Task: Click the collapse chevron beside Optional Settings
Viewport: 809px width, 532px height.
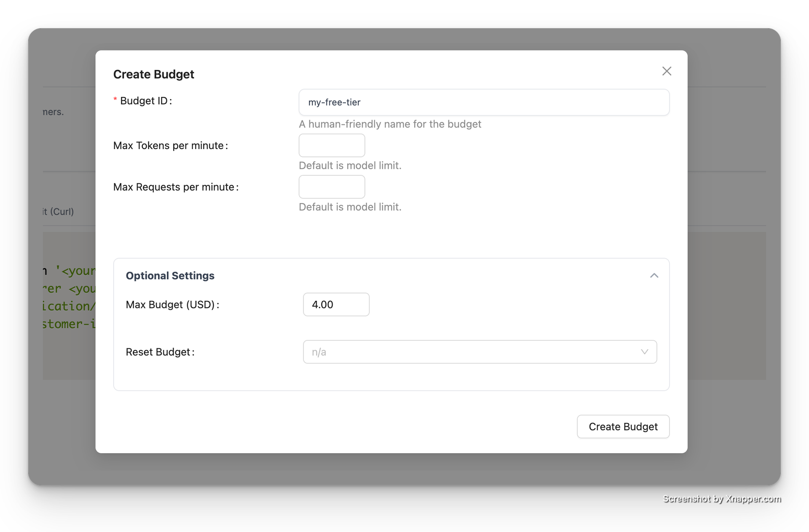Action: pos(654,275)
